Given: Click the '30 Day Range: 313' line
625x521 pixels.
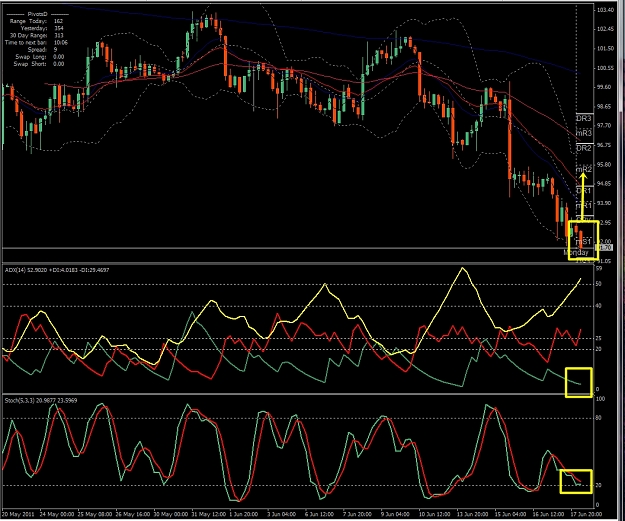Looking at the screenshot, I should pos(36,35).
